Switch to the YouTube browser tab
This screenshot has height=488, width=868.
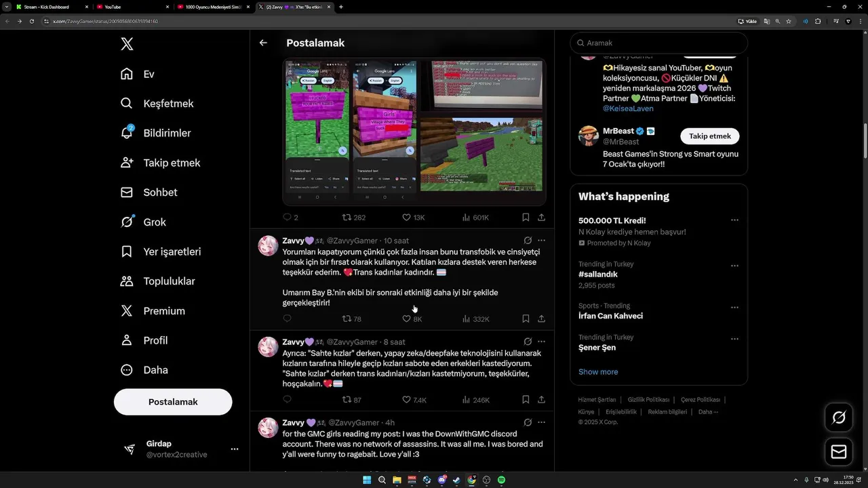click(132, 7)
